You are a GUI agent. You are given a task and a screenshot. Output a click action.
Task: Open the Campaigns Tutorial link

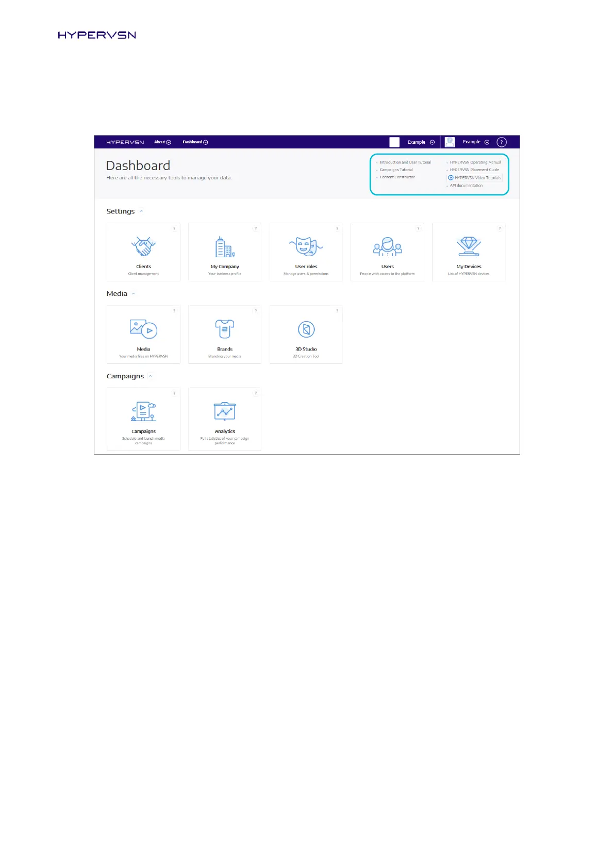tap(396, 170)
